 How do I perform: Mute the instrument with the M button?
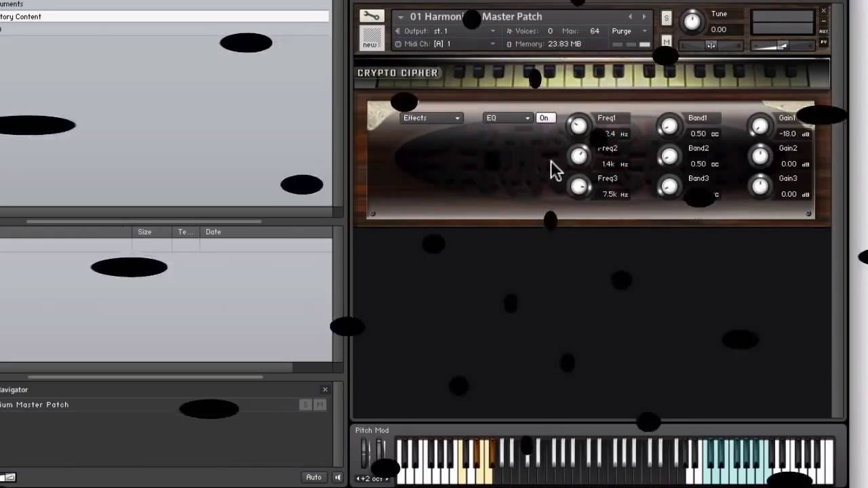click(x=666, y=42)
